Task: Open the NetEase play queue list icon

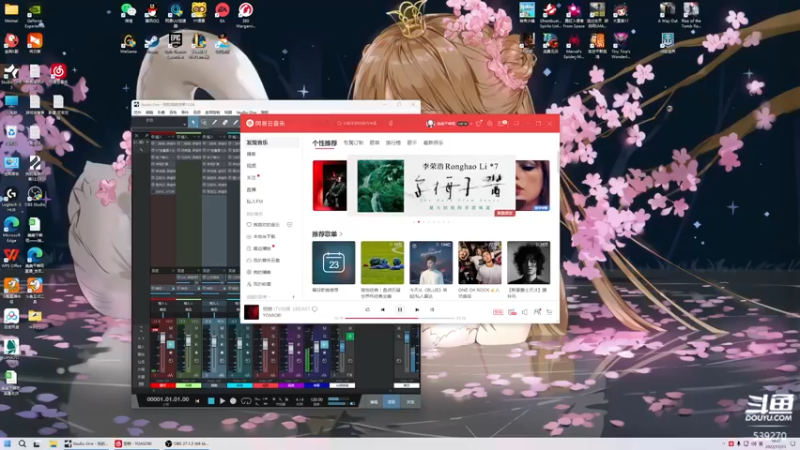Action: [x=549, y=312]
